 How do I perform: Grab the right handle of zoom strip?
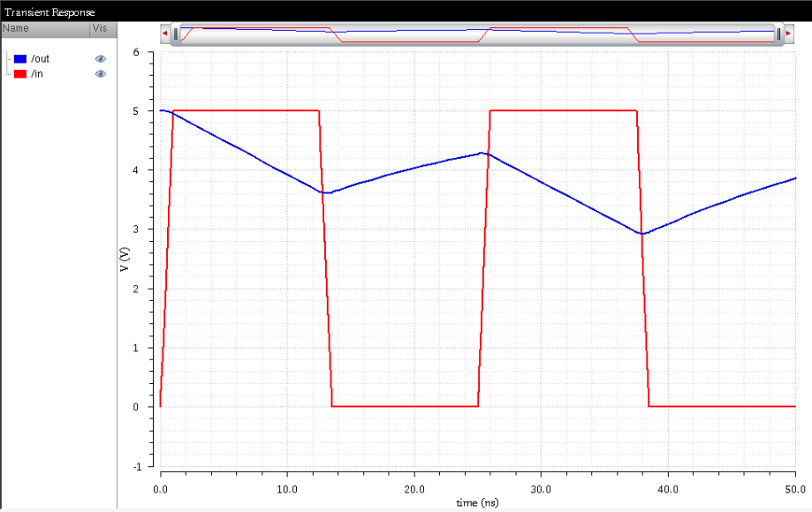778,34
